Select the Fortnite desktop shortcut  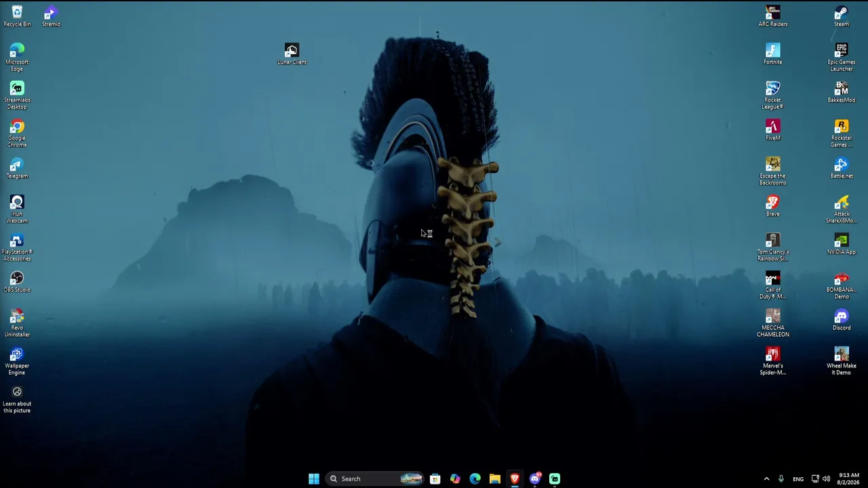click(773, 54)
